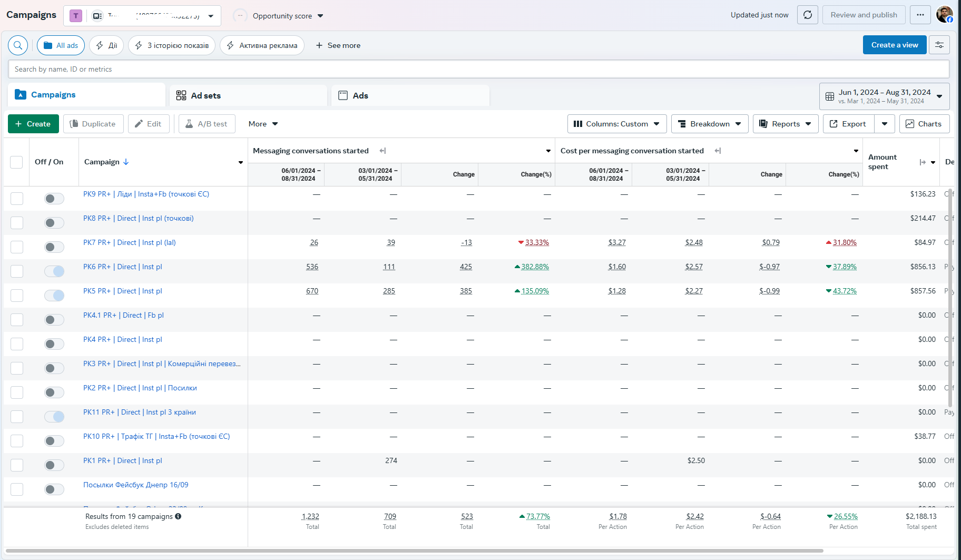Open the view settings sliders icon
Screen dimensions: 961x560
pos(939,45)
